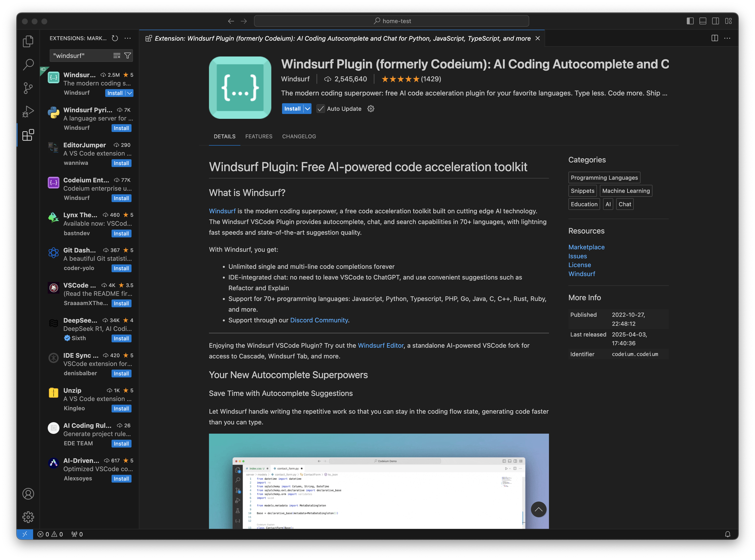The image size is (755, 560).
Task: Open the Discord Community link
Action: coord(319,320)
